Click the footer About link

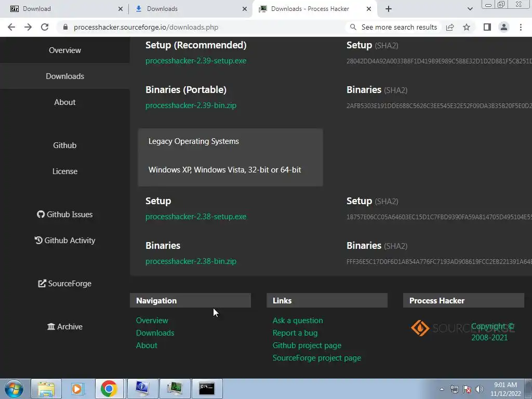tap(147, 345)
